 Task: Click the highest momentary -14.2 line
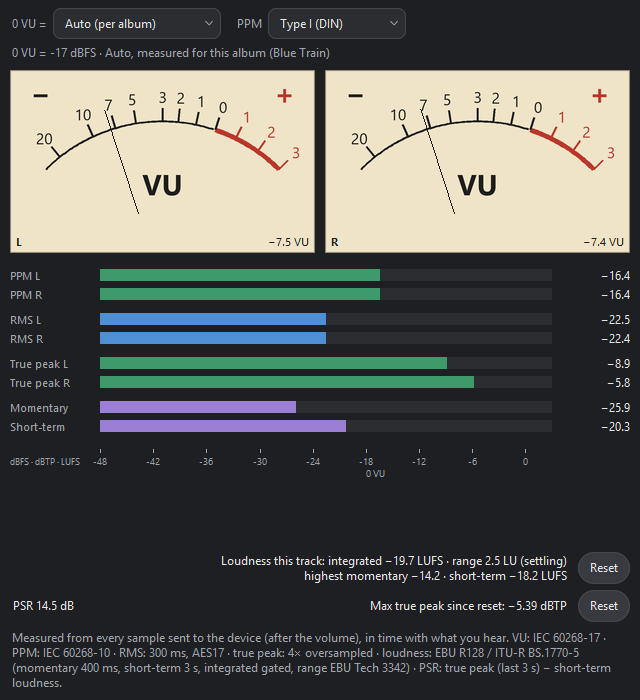coord(436,576)
